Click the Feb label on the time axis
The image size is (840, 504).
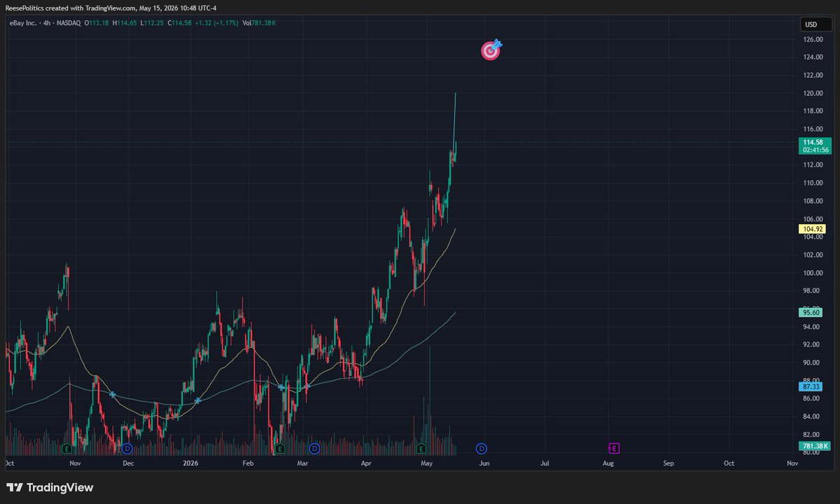point(248,463)
